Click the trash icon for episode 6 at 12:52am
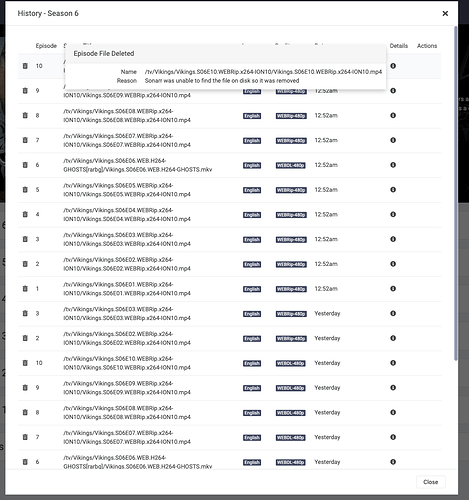Image resolution: width=469 pixels, height=500 pixels. 25,165
